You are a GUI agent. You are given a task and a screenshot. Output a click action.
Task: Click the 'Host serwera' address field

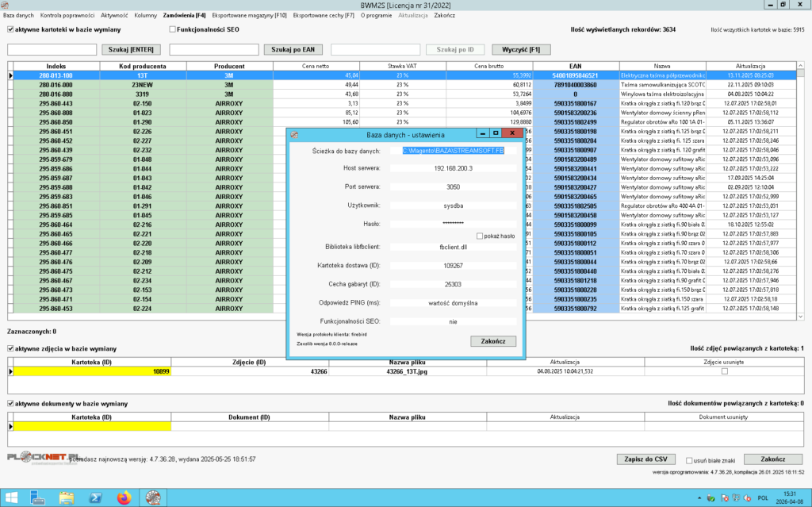click(x=454, y=168)
